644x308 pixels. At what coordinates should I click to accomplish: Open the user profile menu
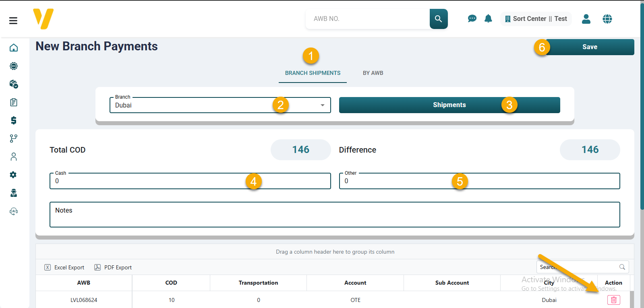pos(586,19)
